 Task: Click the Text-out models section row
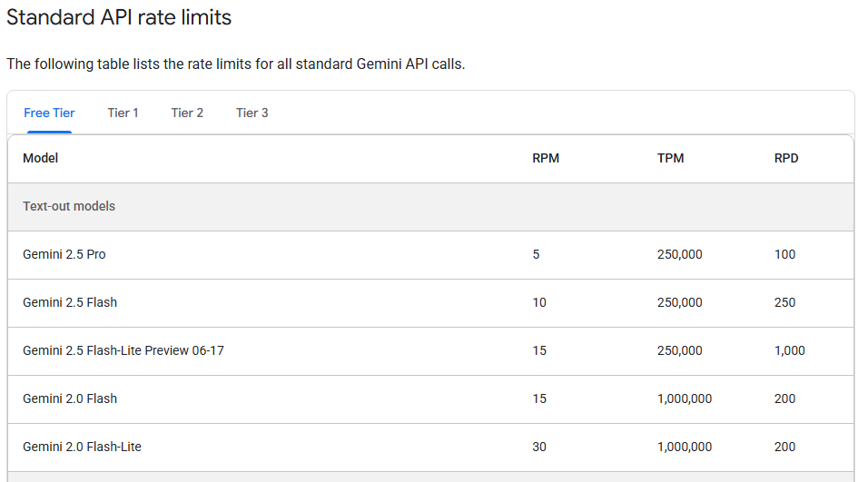coord(69,206)
